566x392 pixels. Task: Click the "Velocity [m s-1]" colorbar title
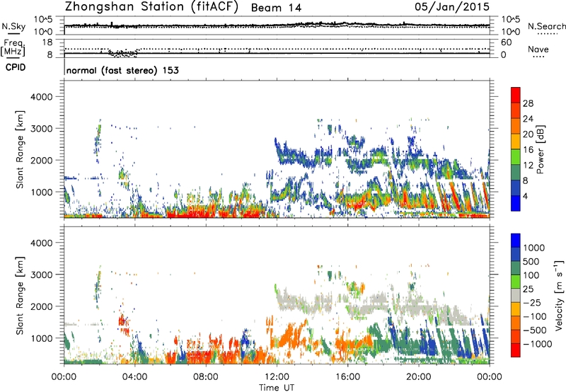[559, 295]
